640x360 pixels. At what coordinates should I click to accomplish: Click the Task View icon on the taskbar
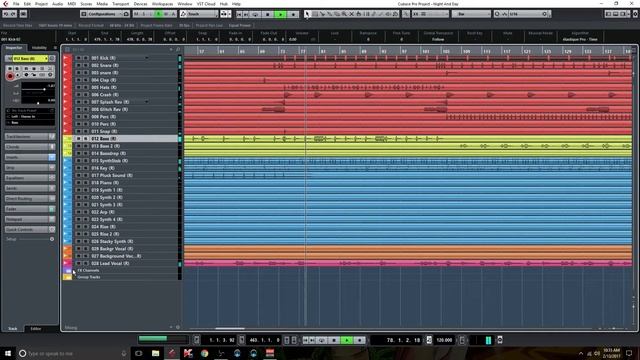tap(139, 353)
